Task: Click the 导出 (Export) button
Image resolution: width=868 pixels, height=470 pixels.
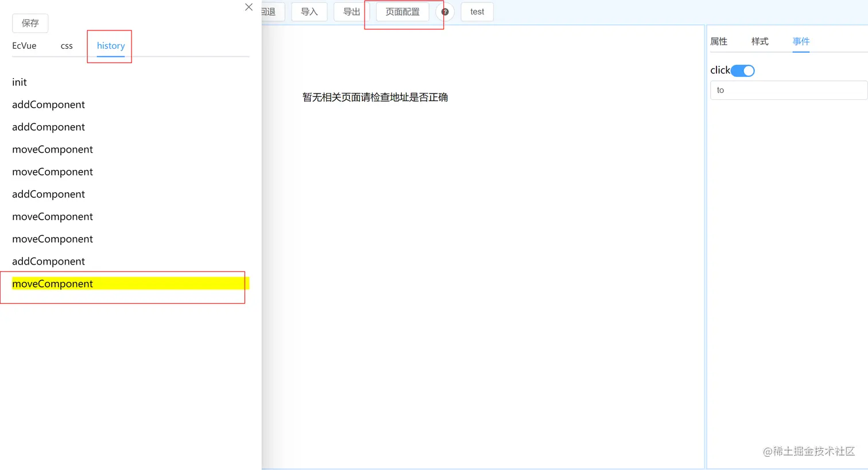Action: tap(351, 11)
